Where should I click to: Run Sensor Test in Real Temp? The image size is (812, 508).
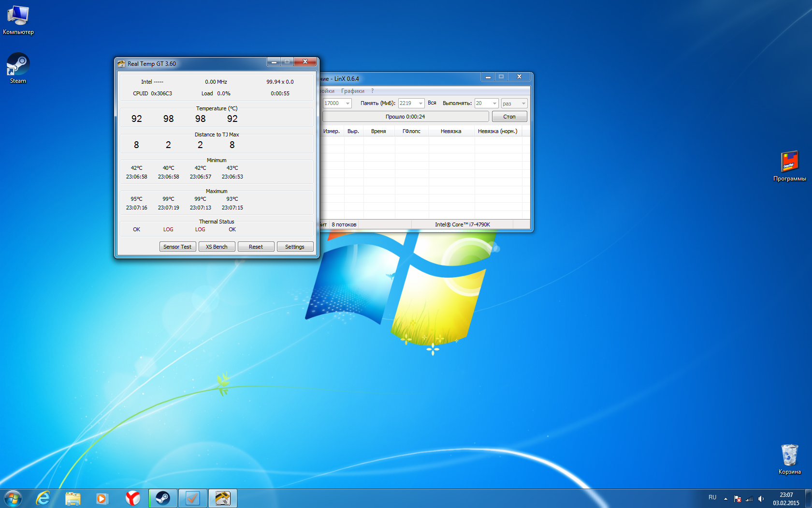coord(177,247)
